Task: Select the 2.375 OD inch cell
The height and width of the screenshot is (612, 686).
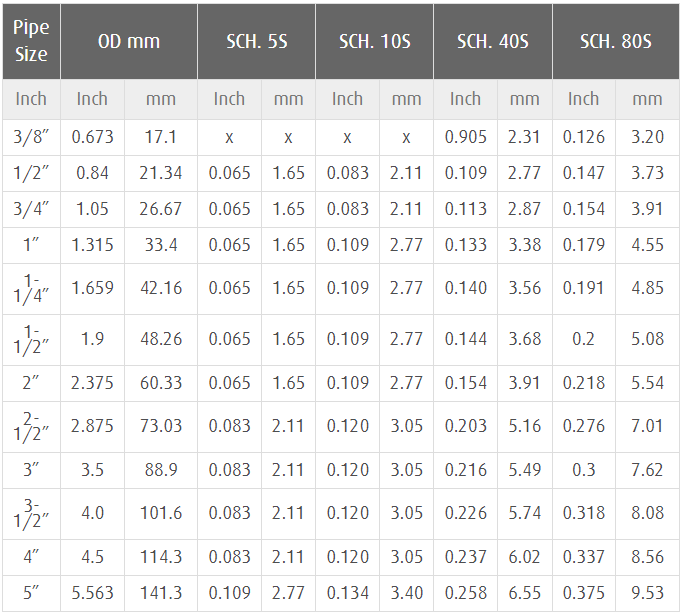Action: point(92,383)
